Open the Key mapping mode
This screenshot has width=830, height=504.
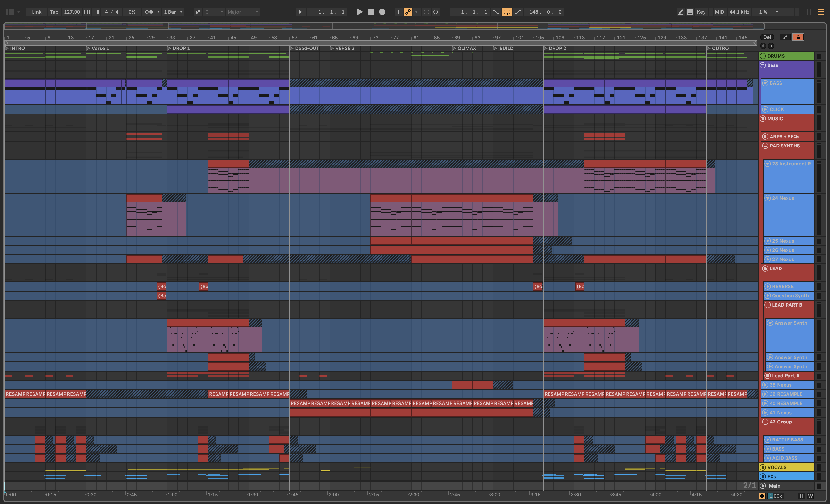[701, 12]
